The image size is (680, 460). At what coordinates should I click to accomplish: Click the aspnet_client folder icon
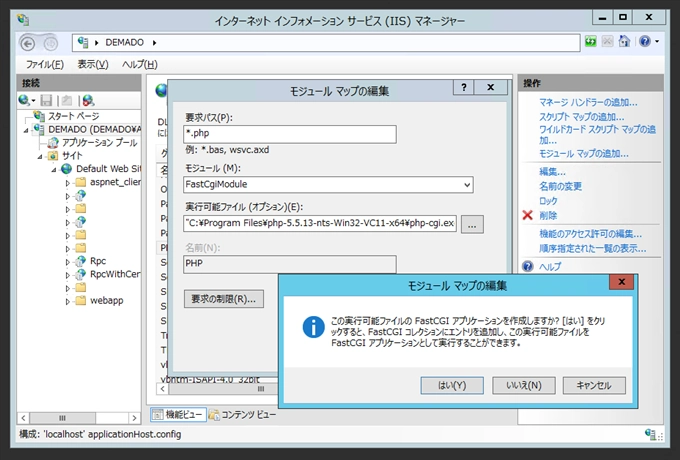click(x=81, y=182)
